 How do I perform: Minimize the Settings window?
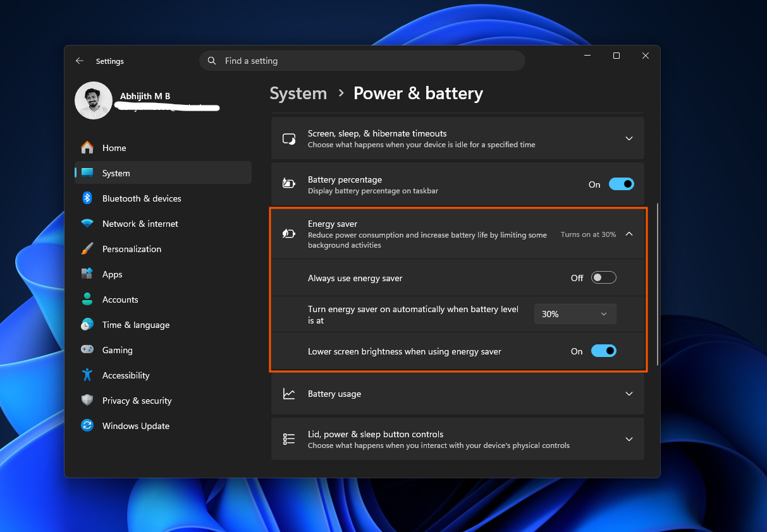tap(587, 56)
